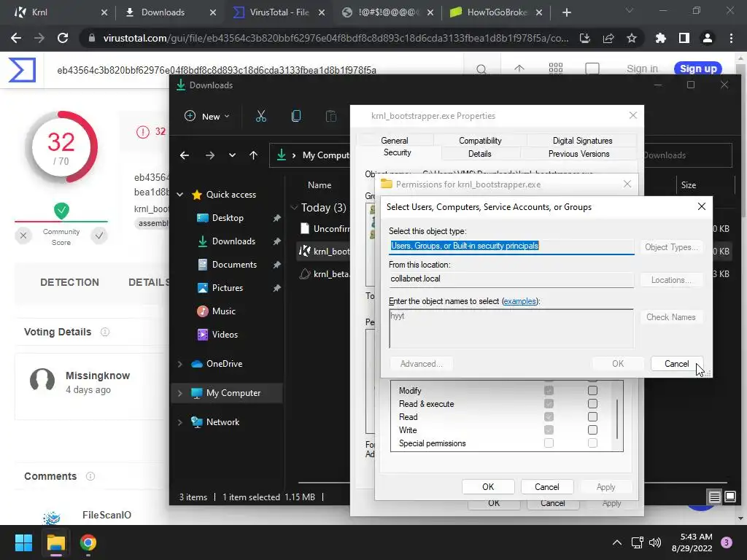The width and height of the screenshot is (747, 560).
Task: Click Cancel in Select Users dialog
Action: [676, 364]
